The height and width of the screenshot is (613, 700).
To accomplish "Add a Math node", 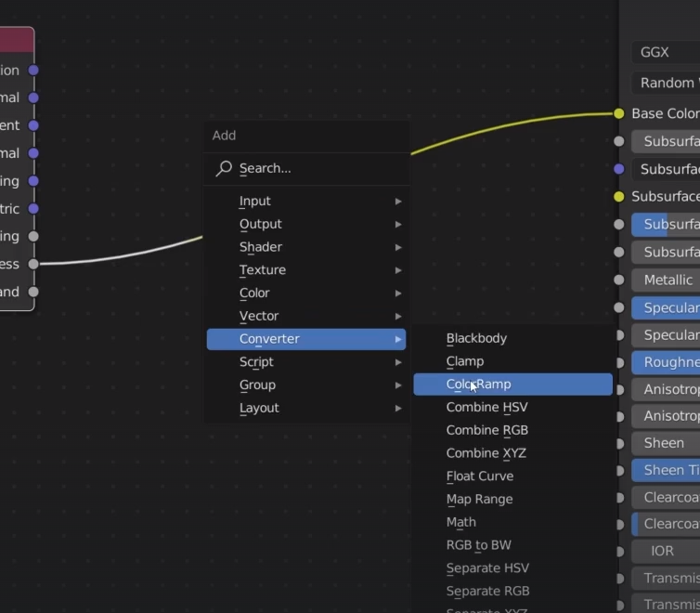I will pos(513,522).
